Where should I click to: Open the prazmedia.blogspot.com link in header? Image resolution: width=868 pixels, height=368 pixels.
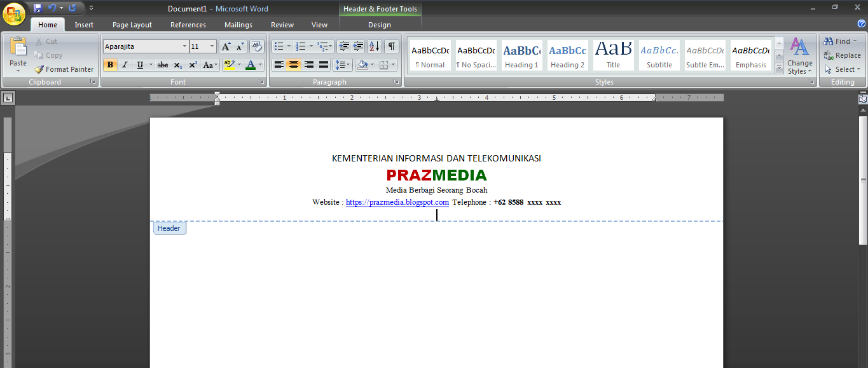tap(397, 202)
